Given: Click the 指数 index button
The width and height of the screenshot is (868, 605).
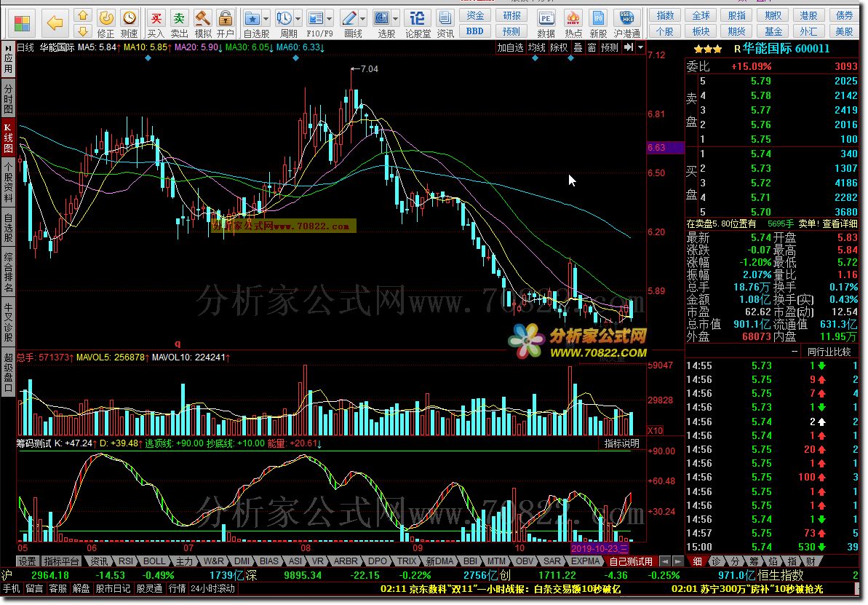Looking at the screenshot, I should tap(665, 15).
